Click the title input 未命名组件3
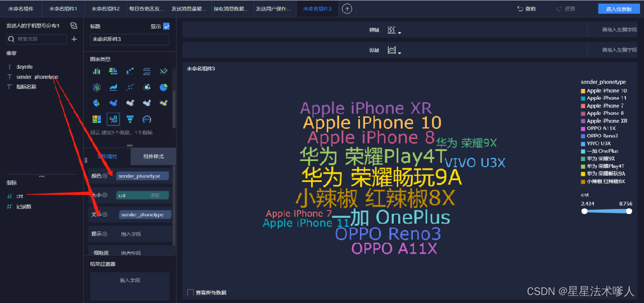 point(129,39)
